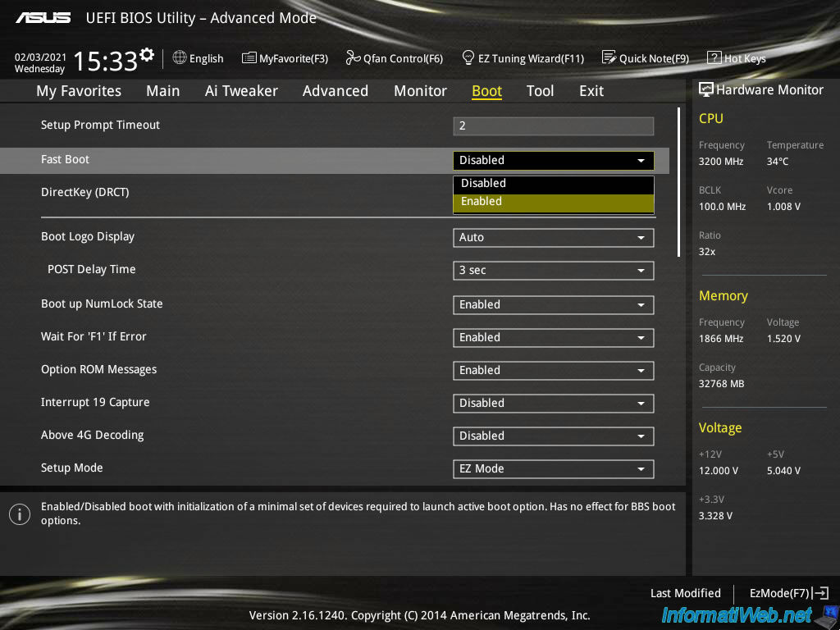
Task: Click the info icon beside help text
Action: tap(20, 514)
